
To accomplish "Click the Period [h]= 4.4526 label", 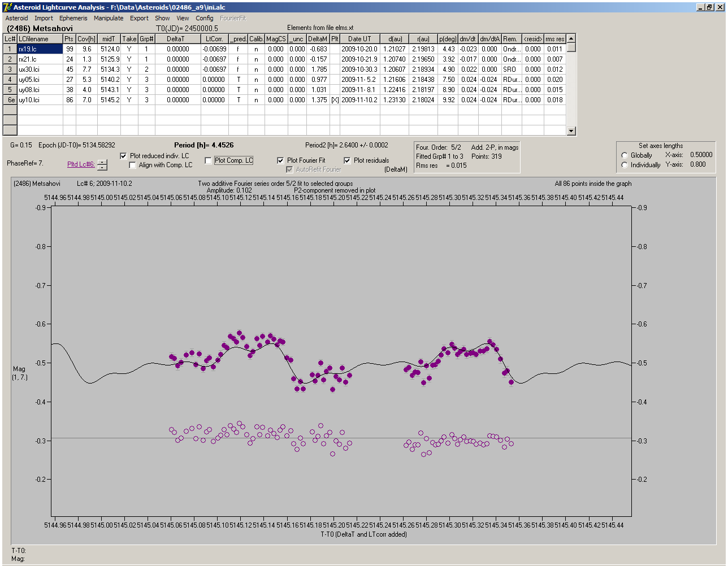I will click(x=203, y=145).
